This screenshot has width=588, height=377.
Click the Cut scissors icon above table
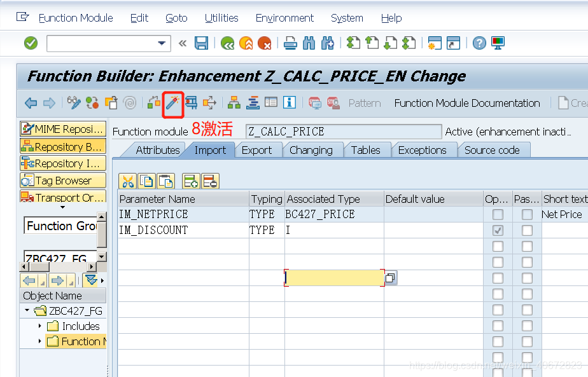[127, 181]
